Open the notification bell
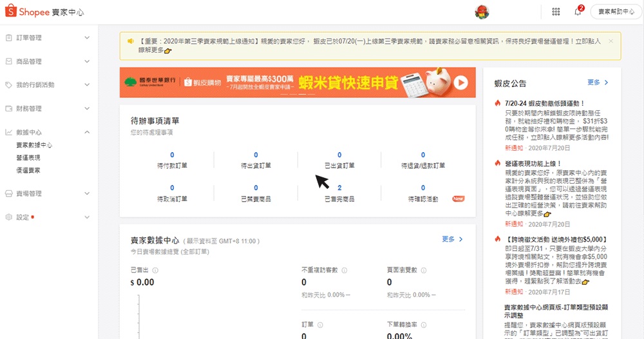The width and height of the screenshot is (644, 339). coord(578,12)
